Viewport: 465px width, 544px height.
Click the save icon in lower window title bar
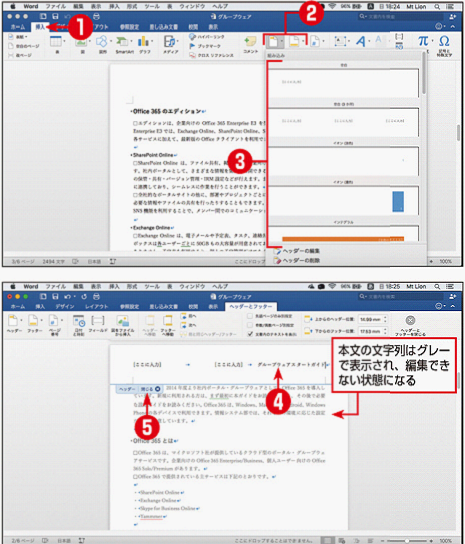[55, 297]
